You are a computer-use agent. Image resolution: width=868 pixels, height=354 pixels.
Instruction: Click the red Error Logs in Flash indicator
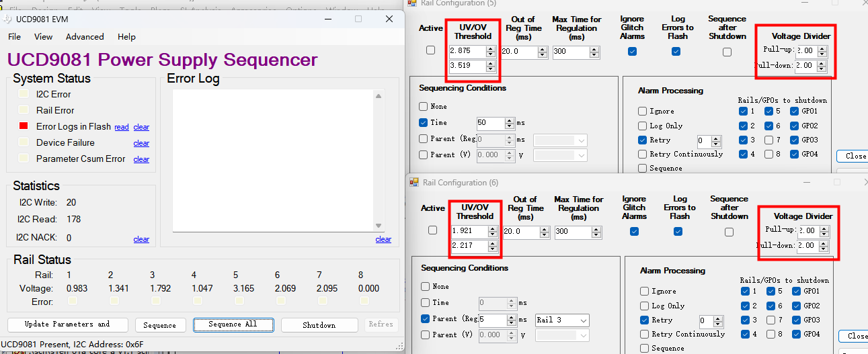coord(24,126)
